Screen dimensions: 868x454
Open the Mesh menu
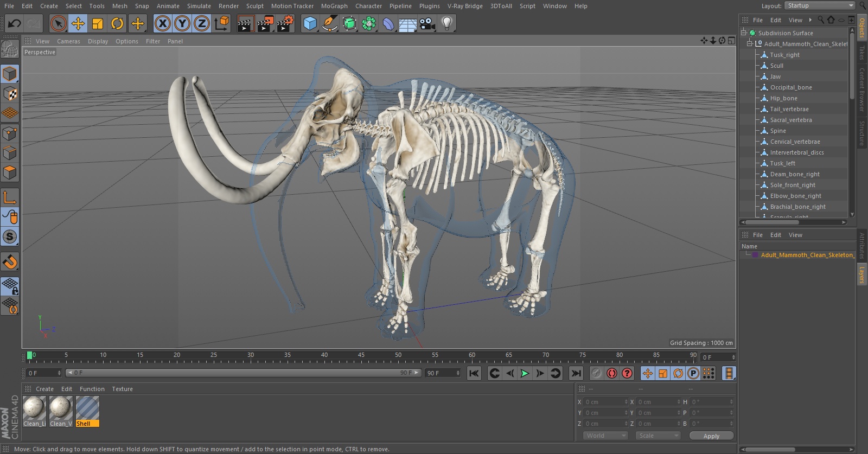click(120, 6)
